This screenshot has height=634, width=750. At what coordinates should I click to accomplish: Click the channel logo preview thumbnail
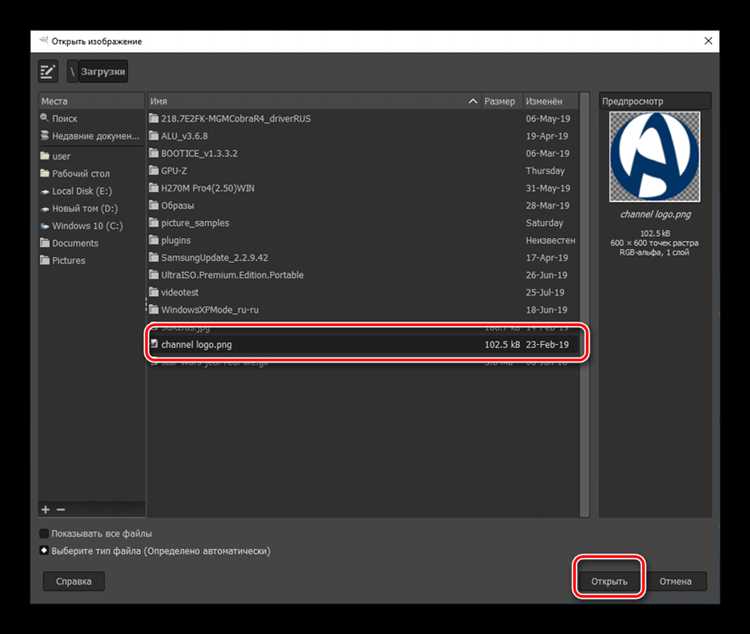pos(655,156)
